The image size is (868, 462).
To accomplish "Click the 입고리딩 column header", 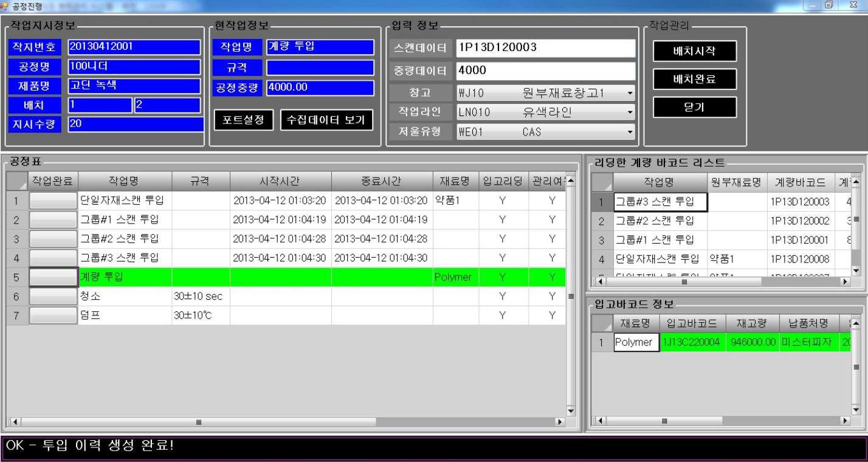I will point(503,181).
